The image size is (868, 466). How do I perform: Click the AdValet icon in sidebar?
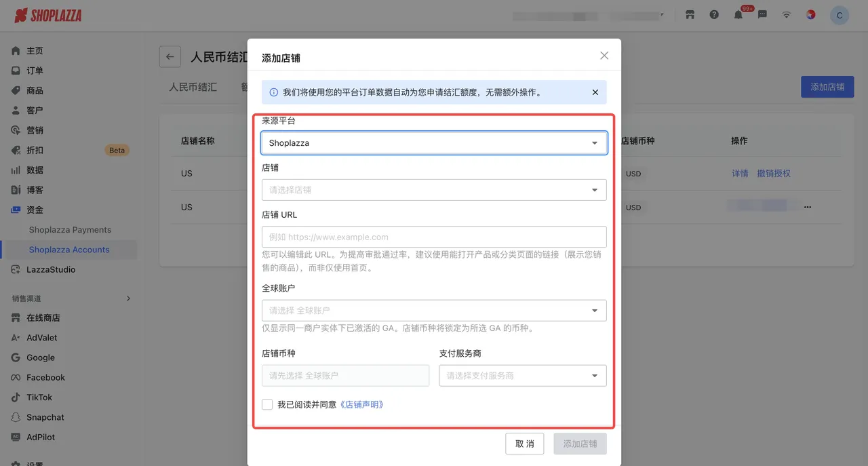click(x=16, y=338)
